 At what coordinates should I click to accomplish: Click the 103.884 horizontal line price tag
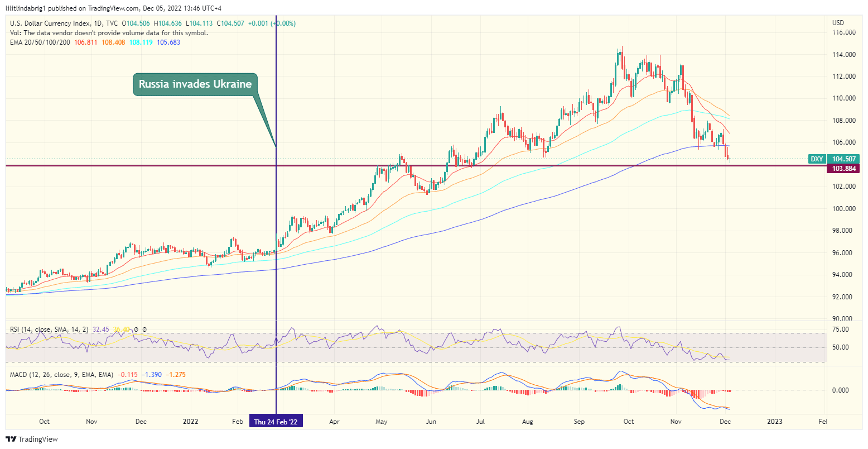click(844, 168)
